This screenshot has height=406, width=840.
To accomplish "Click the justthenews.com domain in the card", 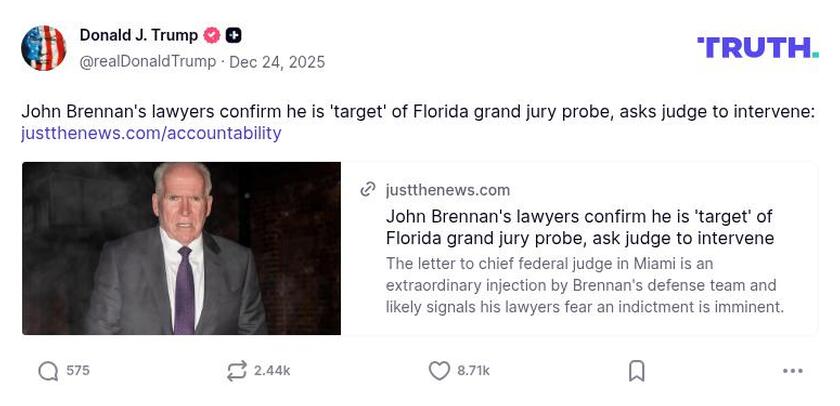I will (x=447, y=190).
